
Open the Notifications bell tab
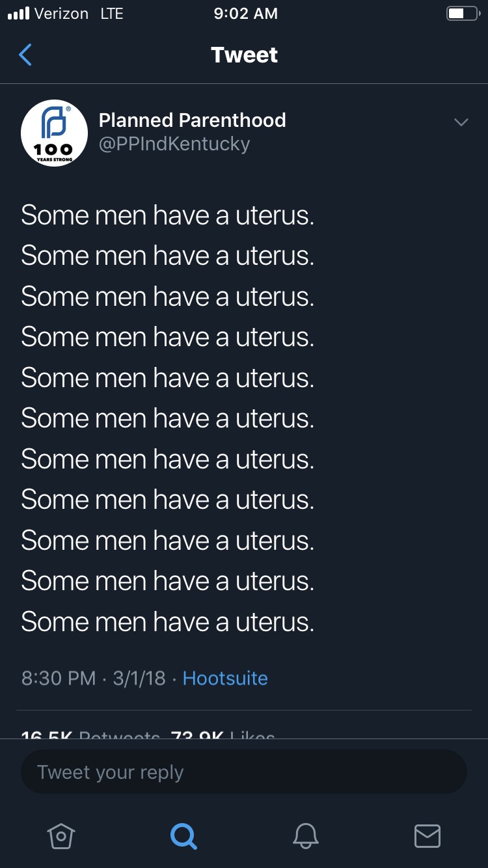point(305,836)
